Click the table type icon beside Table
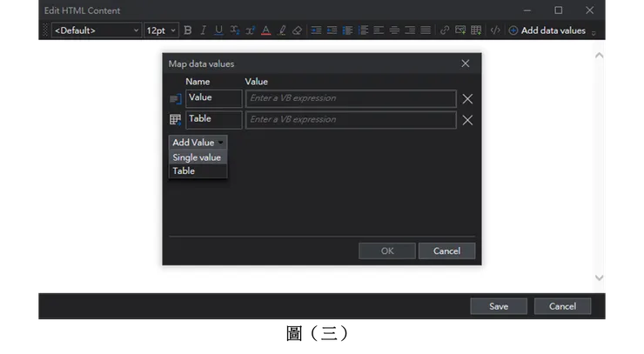Viewport: 644px width, 354px height. pyautogui.click(x=176, y=120)
